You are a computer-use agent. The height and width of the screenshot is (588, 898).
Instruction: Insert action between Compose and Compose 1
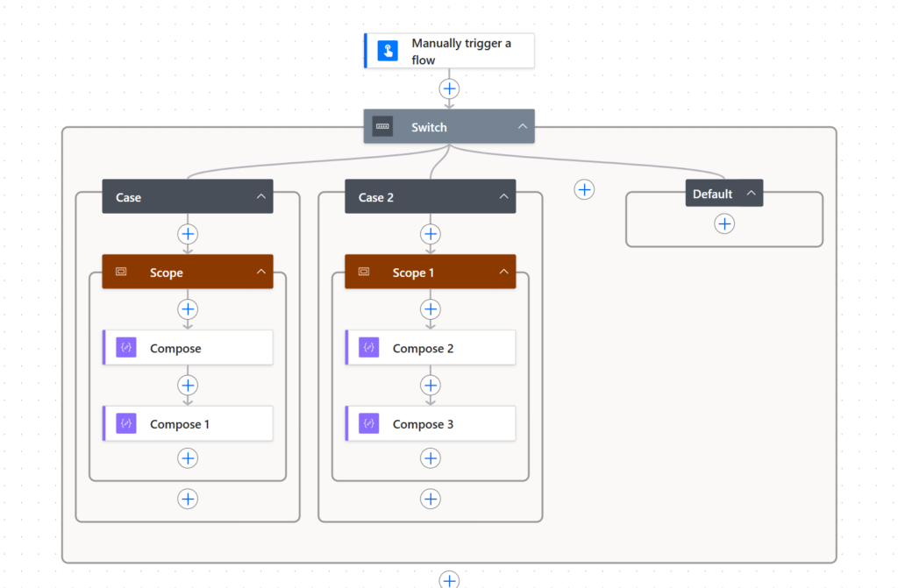[188, 386]
